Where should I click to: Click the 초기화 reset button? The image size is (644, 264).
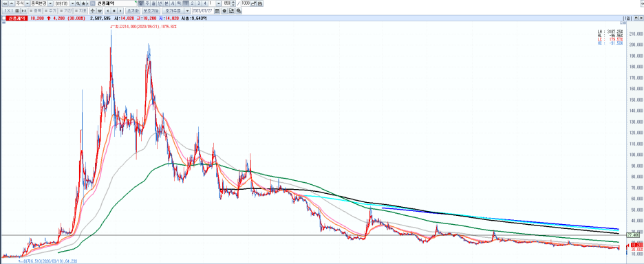coord(133,11)
